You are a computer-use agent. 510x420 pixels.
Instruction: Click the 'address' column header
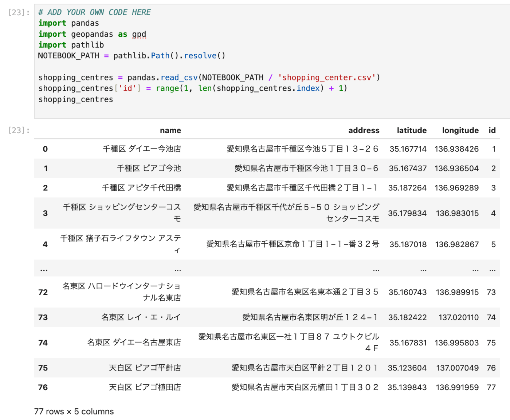[364, 130]
